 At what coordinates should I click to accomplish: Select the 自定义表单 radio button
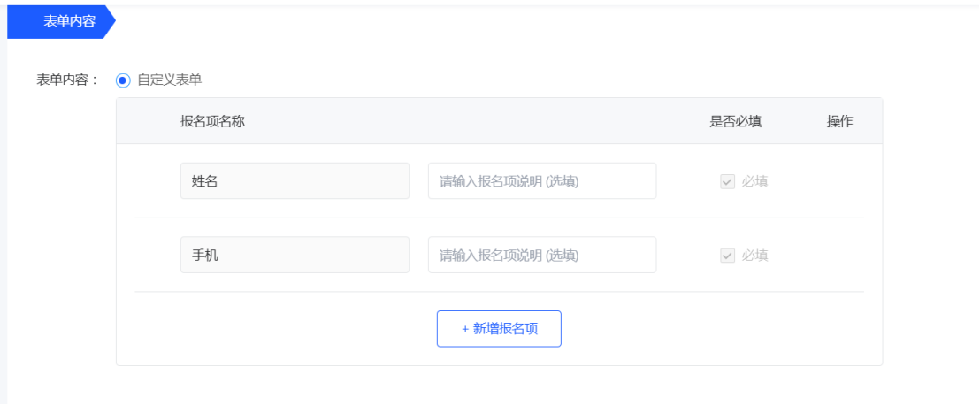(123, 80)
